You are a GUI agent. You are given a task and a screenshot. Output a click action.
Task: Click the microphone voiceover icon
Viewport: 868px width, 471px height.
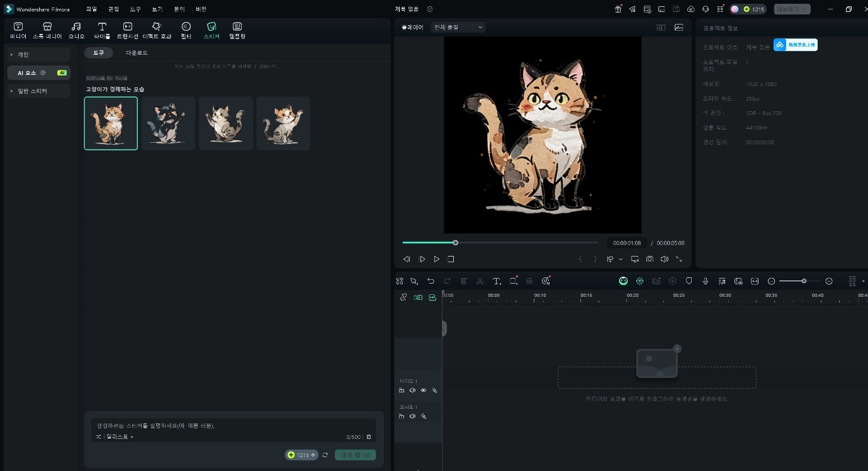[x=706, y=281]
